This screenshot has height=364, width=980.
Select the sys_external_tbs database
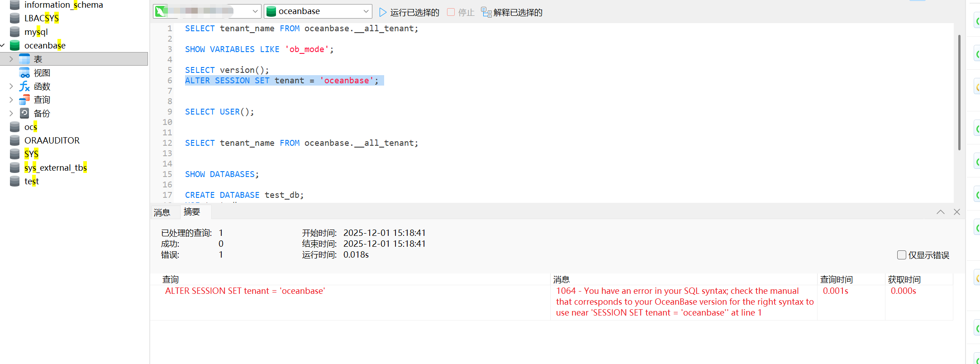point(55,168)
